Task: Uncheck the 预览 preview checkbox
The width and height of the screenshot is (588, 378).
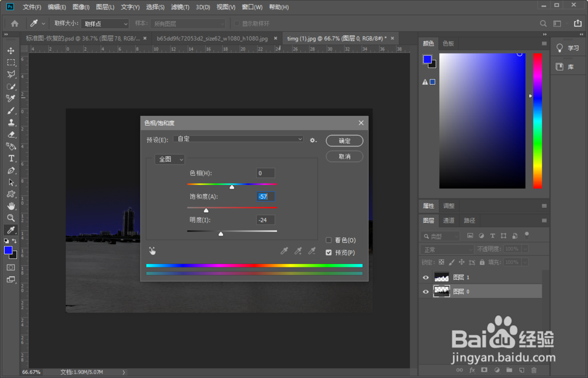Action: (x=329, y=252)
